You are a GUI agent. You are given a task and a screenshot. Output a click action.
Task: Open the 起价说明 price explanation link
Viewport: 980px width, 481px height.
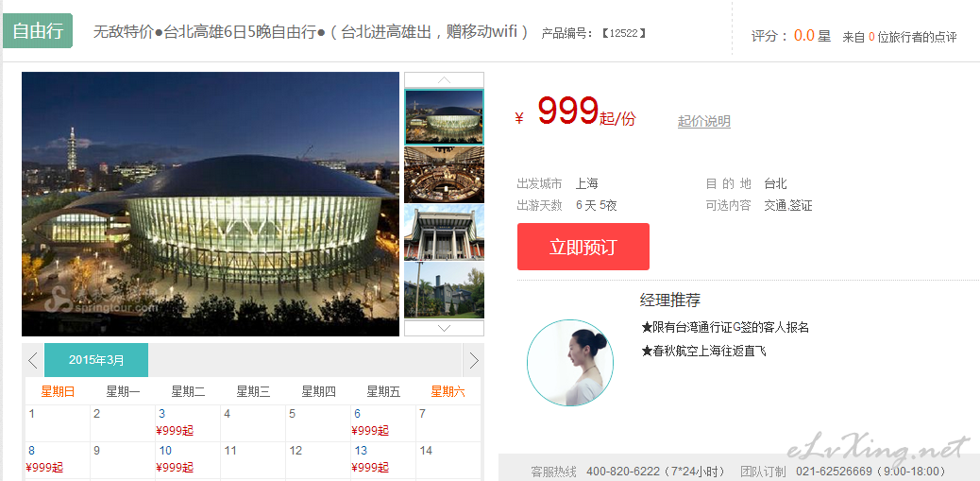[703, 121]
